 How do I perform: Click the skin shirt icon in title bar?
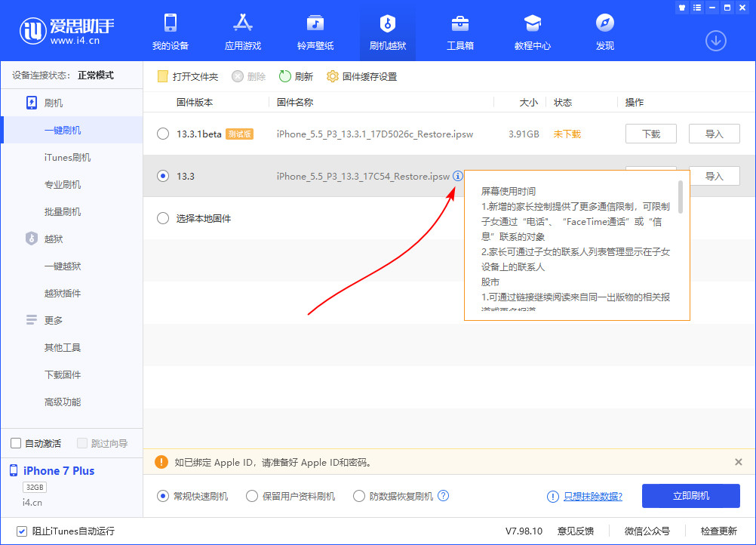point(682,8)
